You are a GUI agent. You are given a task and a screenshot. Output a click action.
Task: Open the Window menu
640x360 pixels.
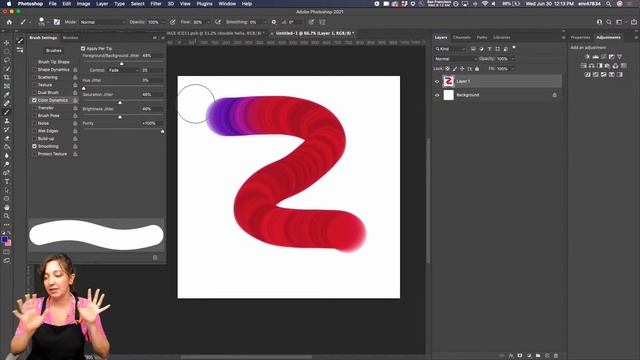pos(227,4)
